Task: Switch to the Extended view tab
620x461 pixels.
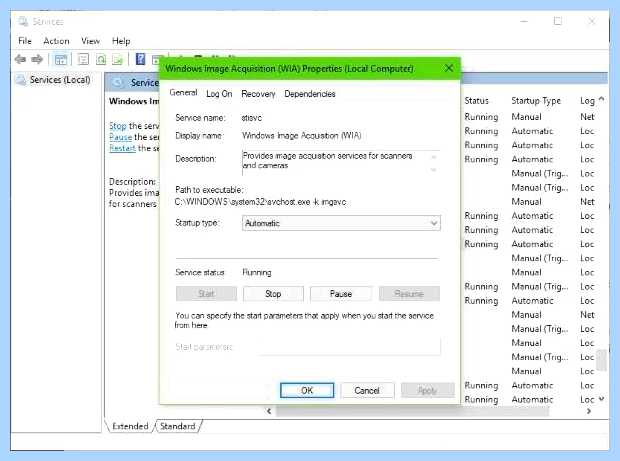Action: [x=130, y=426]
